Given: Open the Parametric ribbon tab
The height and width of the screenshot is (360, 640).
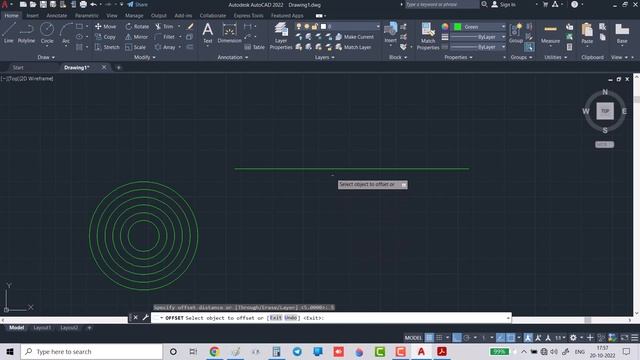Looking at the screenshot, I should point(87,16).
